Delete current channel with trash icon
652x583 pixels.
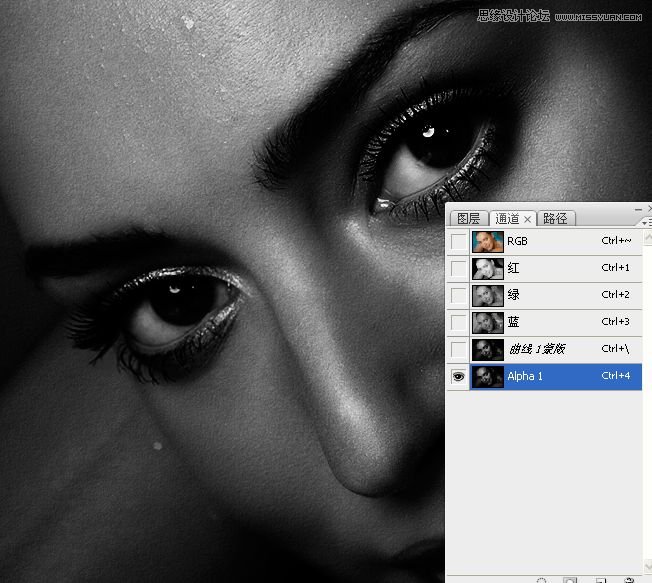pos(629,580)
